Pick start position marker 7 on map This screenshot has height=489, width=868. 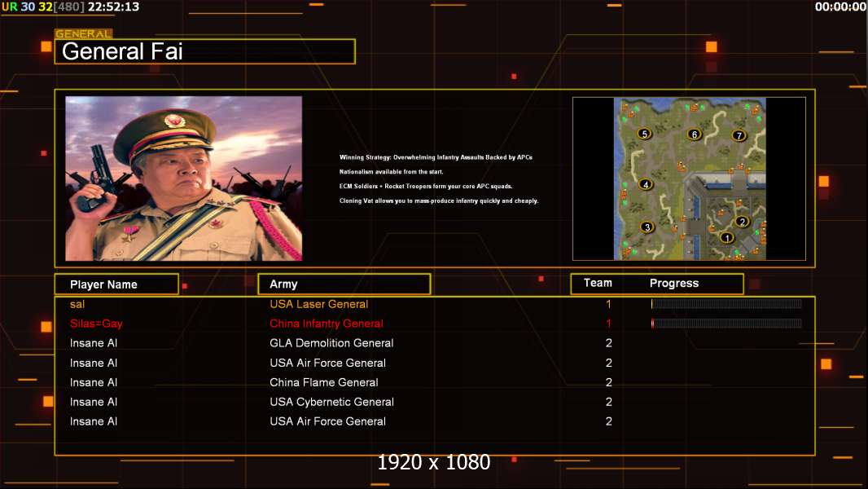739,135
